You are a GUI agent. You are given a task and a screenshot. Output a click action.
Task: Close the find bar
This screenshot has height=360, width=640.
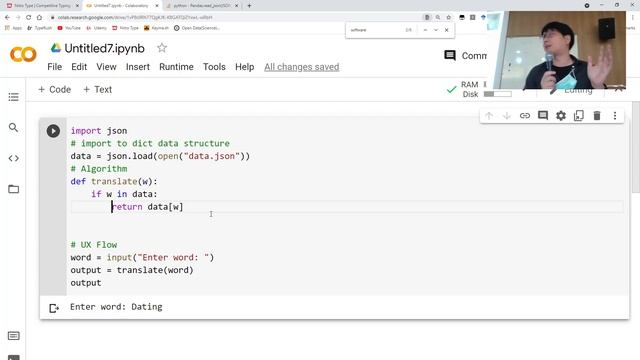pos(447,30)
